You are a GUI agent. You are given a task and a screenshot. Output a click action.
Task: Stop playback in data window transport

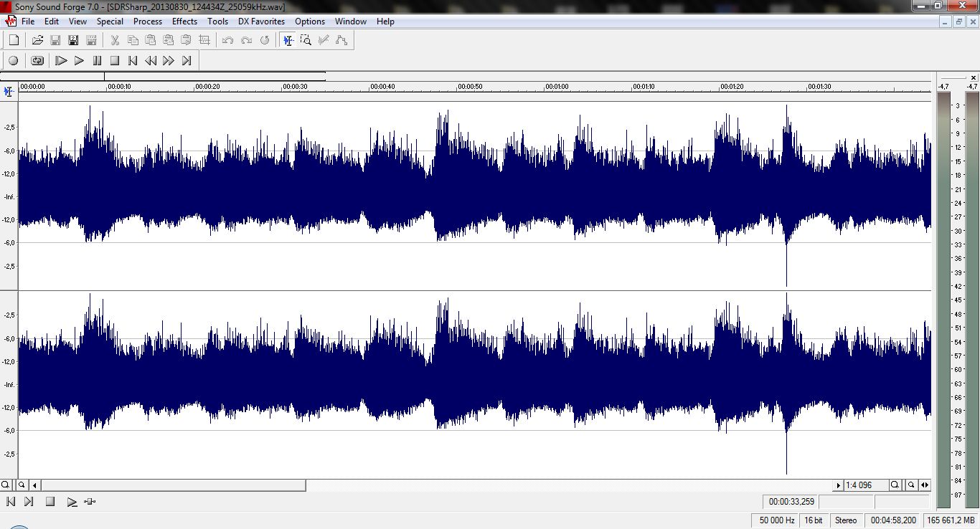pyautogui.click(x=50, y=502)
